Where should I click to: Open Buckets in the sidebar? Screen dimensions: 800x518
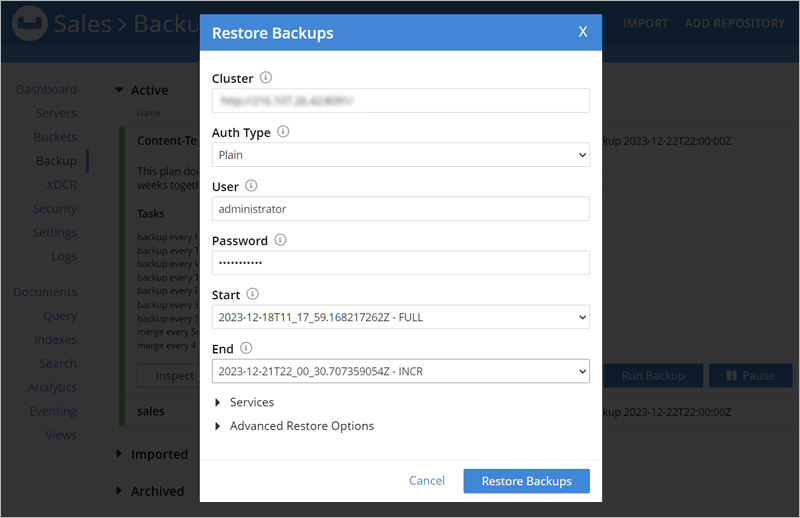pyautogui.click(x=55, y=137)
